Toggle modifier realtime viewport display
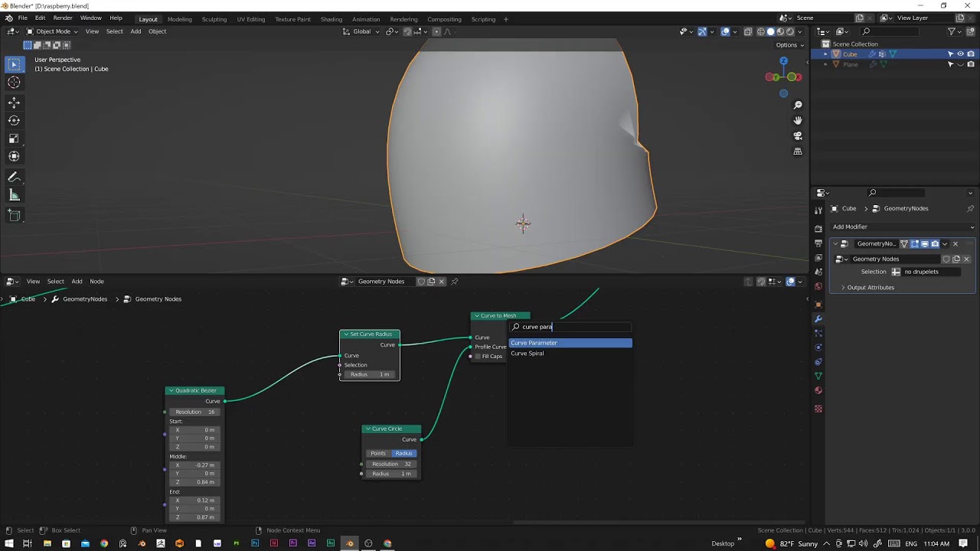Viewport: 980px width, 551px height. click(x=924, y=243)
